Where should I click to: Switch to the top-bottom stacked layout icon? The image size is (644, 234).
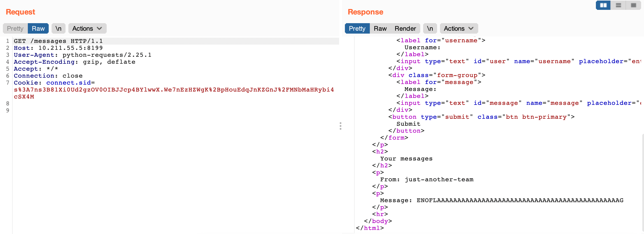(x=618, y=5)
